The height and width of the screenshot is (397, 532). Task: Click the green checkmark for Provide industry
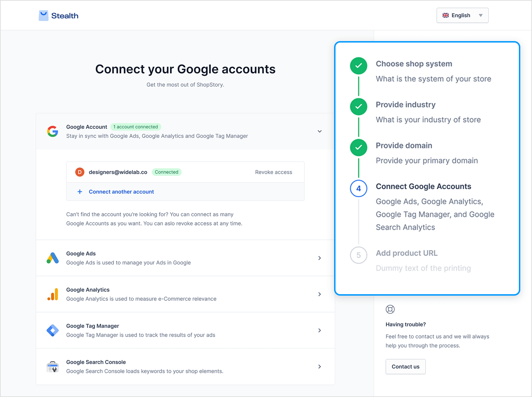click(x=359, y=106)
